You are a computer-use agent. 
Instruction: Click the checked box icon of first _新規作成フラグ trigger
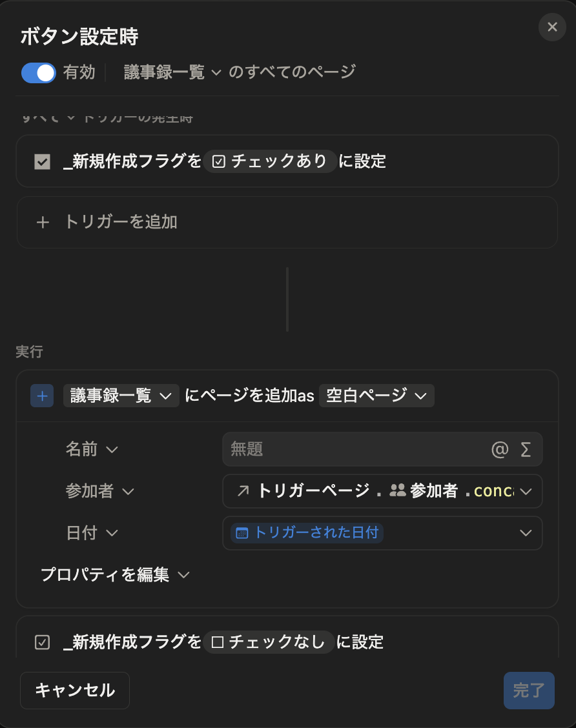pos(42,161)
